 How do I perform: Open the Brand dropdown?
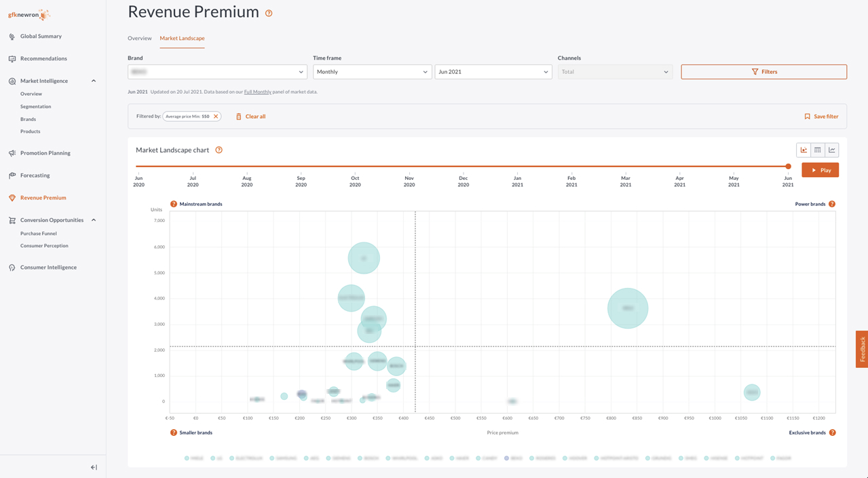pos(217,72)
